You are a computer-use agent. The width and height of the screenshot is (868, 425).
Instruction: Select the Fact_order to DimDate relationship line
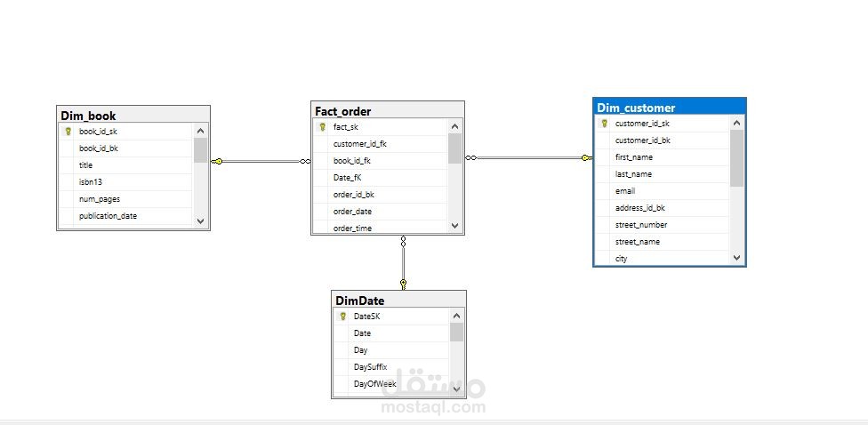click(403, 263)
